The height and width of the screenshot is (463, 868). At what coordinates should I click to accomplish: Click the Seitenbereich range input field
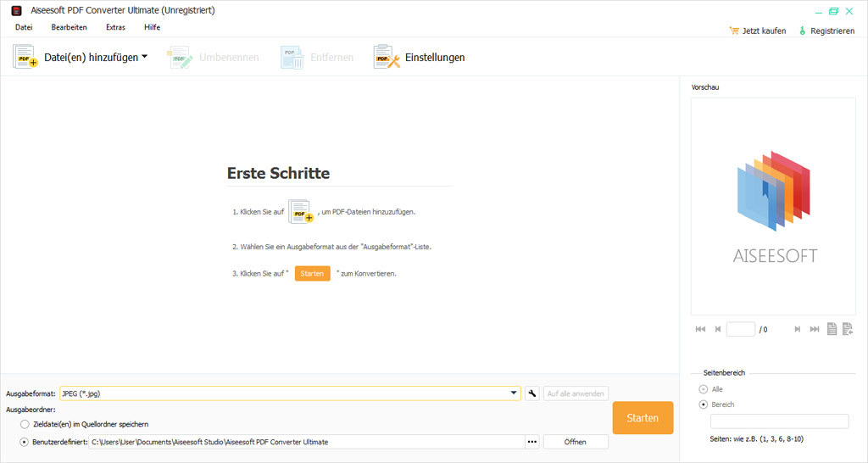click(x=780, y=421)
